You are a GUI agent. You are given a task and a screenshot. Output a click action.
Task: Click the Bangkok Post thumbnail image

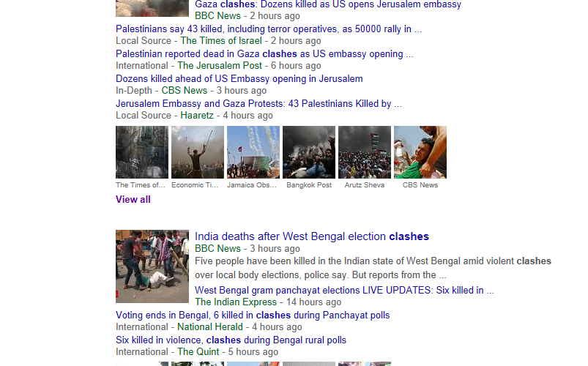[309, 152]
